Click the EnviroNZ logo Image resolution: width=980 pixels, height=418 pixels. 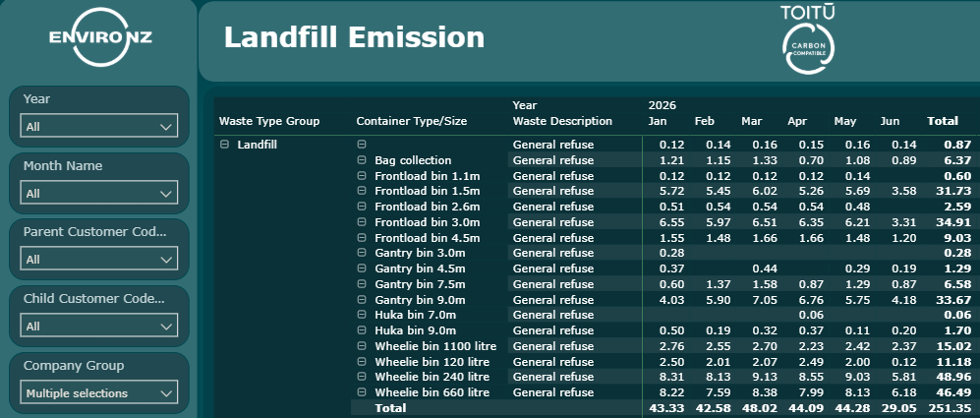100,37
